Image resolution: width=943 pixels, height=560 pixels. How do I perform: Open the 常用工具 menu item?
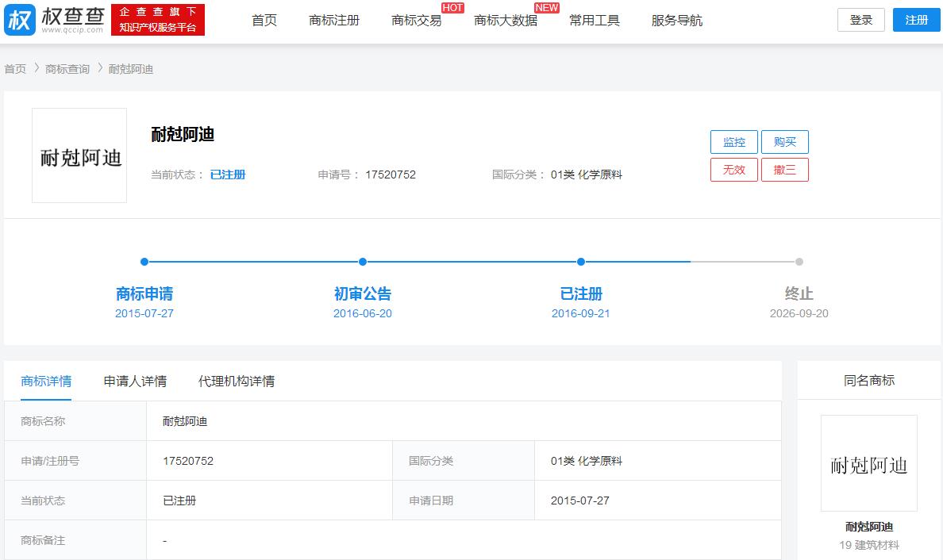pyautogui.click(x=595, y=21)
